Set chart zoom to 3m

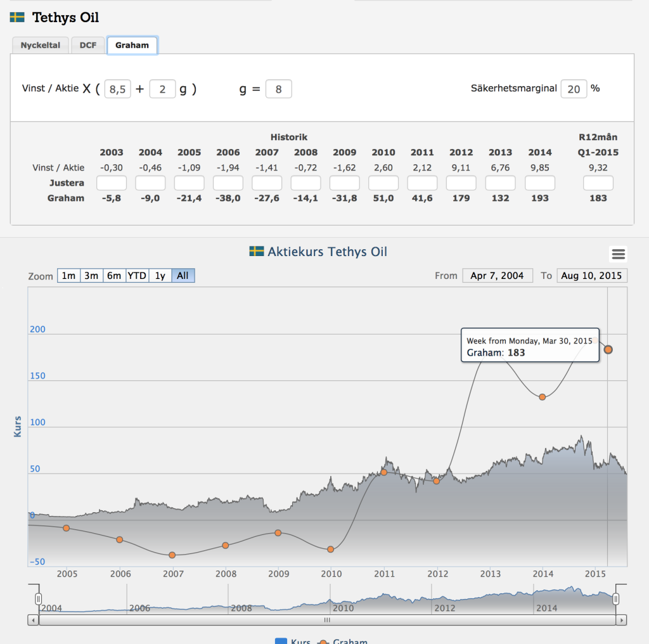pos(91,276)
